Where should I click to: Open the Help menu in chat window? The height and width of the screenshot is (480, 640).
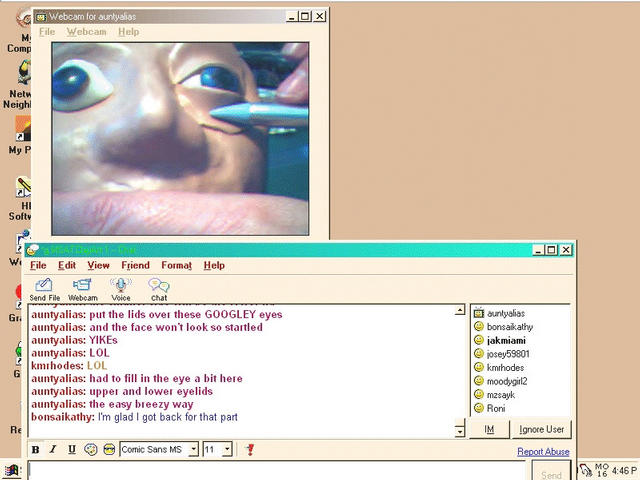coord(214,265)
